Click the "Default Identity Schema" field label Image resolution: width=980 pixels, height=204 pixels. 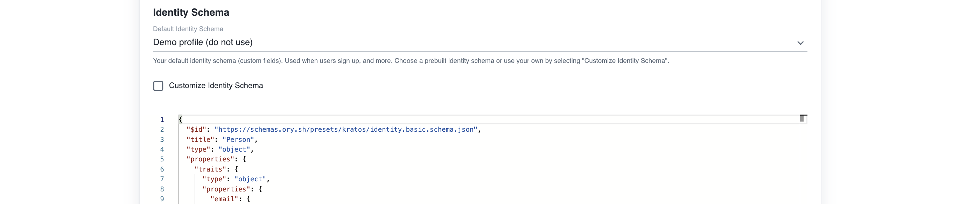(x=188, y=29)
